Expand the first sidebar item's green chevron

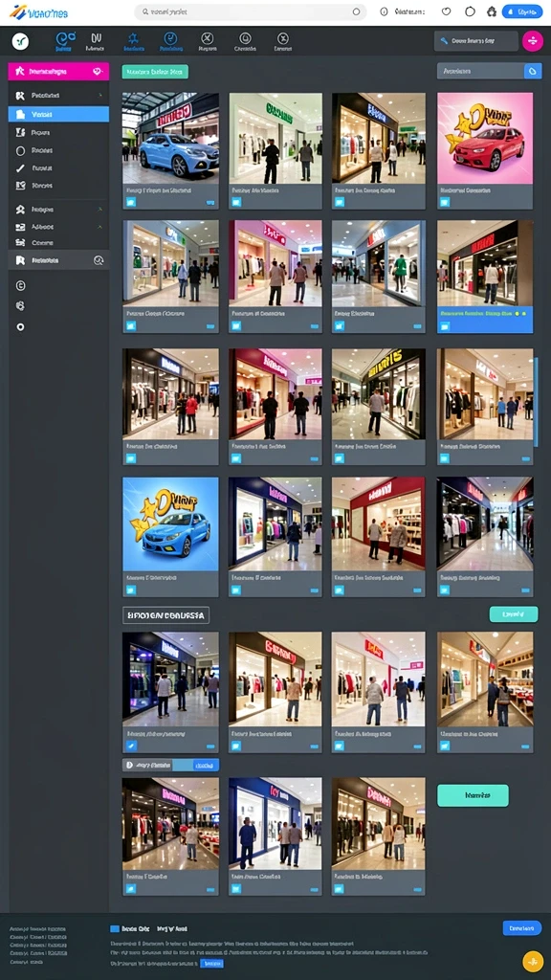point(99,96)
